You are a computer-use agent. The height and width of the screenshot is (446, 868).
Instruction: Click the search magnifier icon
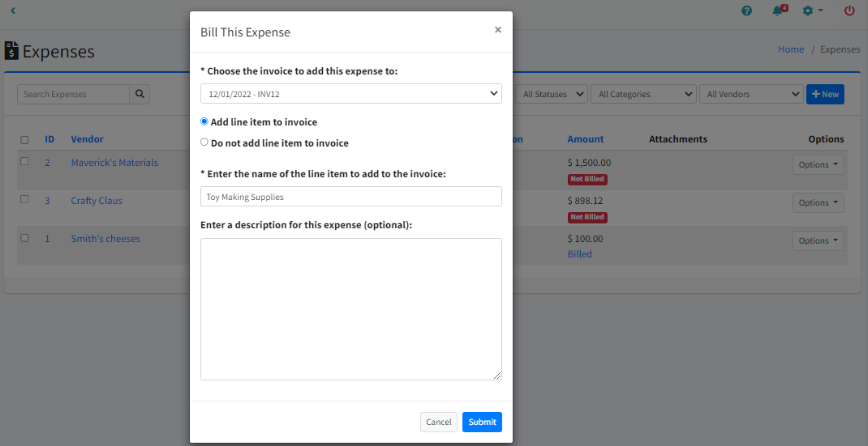point(139,94)
